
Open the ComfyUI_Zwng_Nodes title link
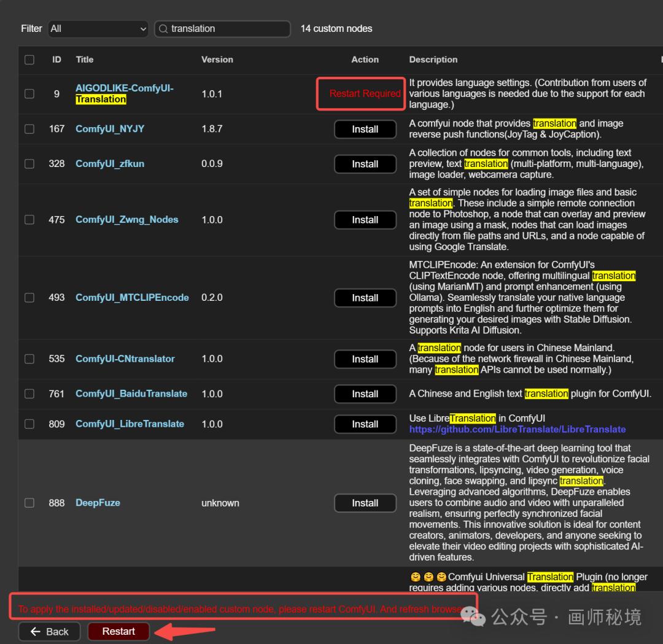[127, 219]
